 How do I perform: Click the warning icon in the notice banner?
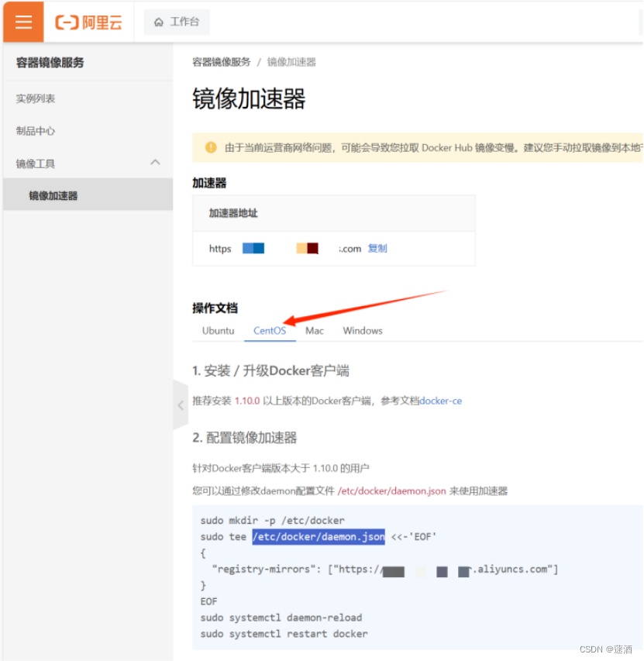[208, 147]
